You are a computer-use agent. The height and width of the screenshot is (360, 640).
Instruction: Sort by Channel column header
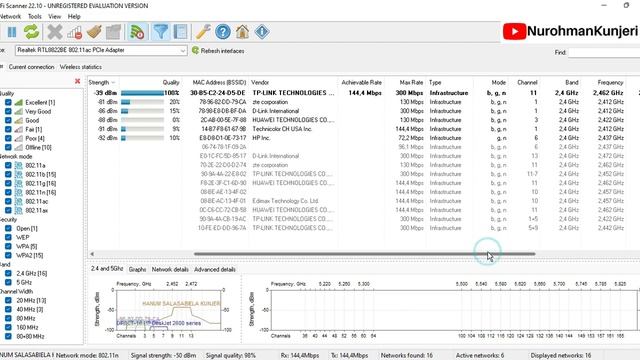click(x=527, y=82)
